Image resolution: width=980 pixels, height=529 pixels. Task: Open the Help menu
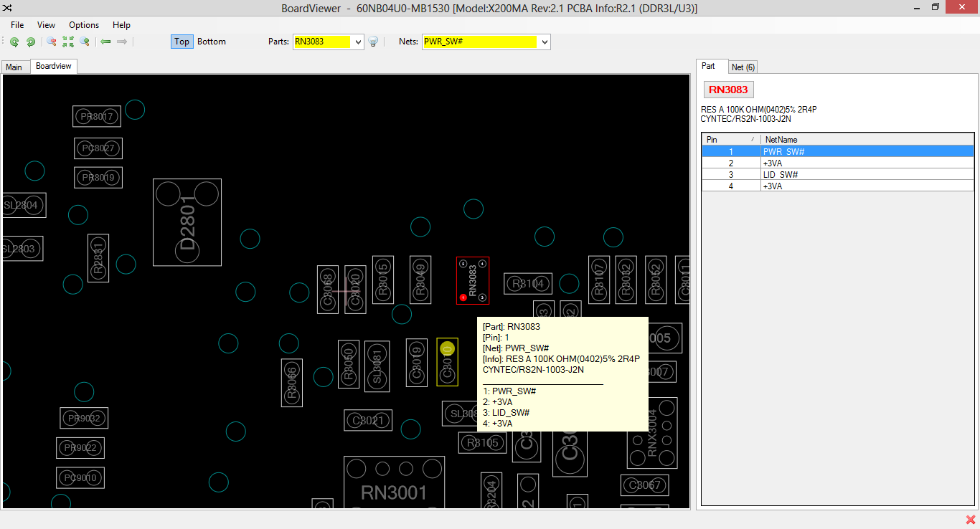point(121,25)
